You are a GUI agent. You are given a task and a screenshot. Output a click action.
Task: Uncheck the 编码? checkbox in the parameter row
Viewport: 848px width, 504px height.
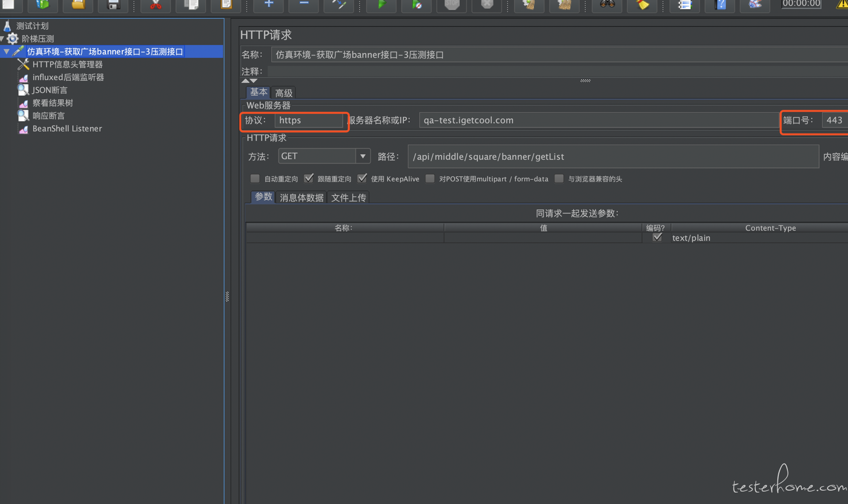tap(657, 237)
